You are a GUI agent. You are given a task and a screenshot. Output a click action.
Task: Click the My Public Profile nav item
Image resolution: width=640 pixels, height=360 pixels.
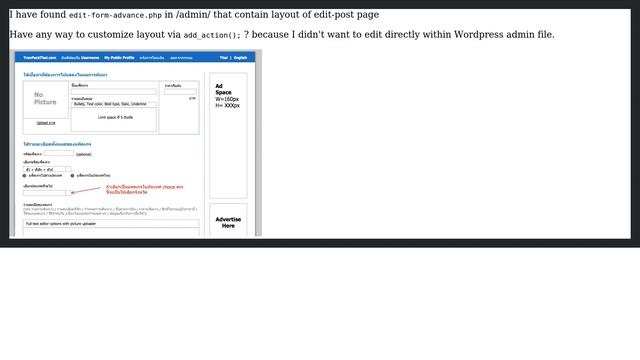tap(119, 58)
